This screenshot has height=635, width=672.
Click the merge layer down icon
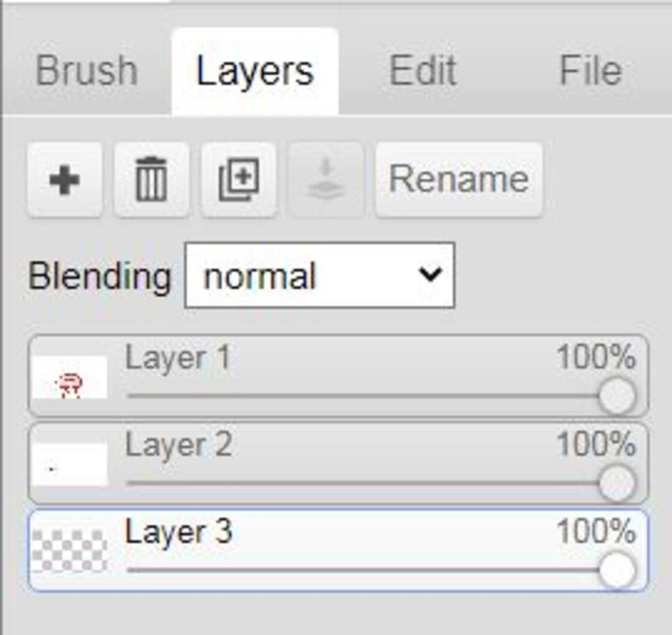(326, 180)
